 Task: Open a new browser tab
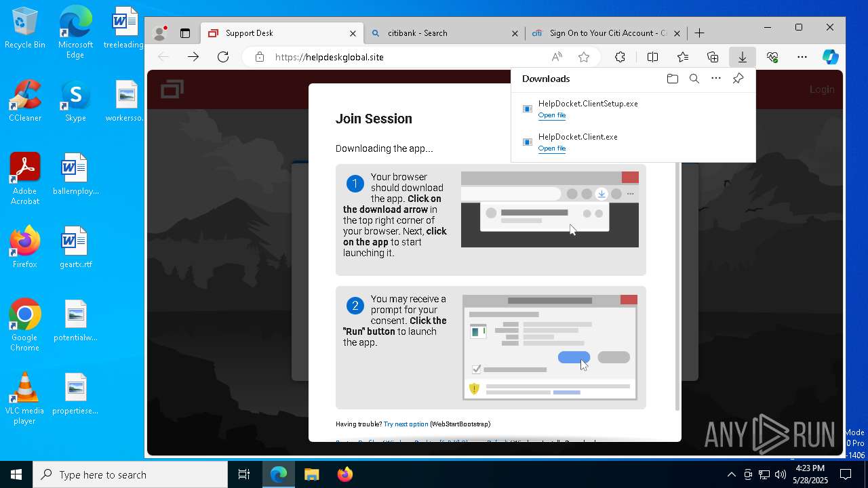pyautogui.click(x=700, y=33)
